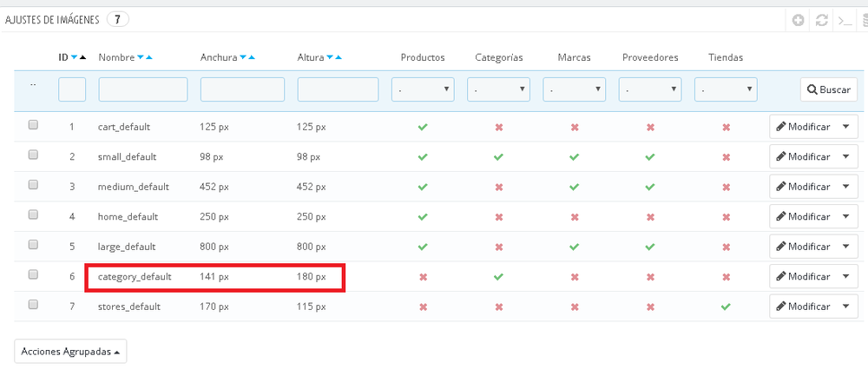This screenshot has width=868, height=376.
Task: Expand actions arrow for cart_default row
Action: point(845,127)
